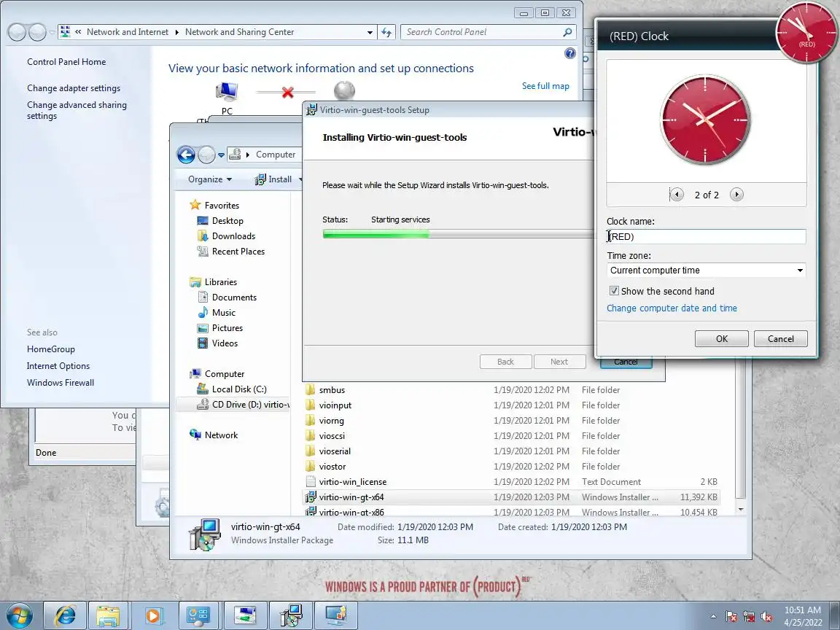Cancel the Virtio-win-guest-tools setup

(626, 362)
